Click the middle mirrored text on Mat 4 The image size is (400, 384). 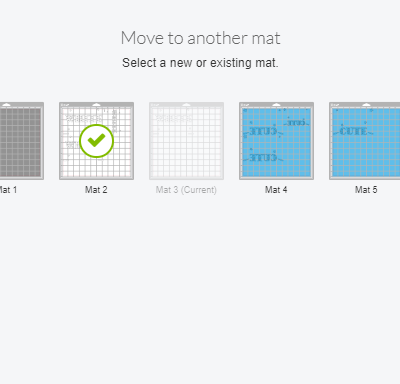(x=263, y=132)
